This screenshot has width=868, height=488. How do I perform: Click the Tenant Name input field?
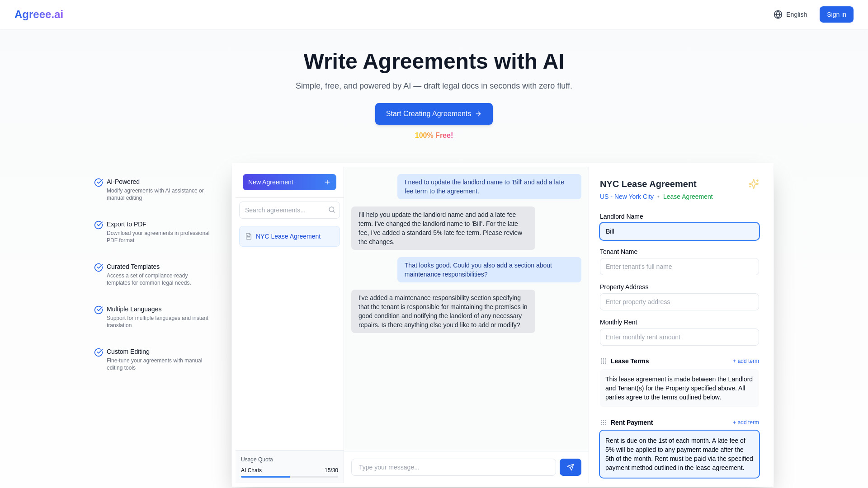(679, 266)
